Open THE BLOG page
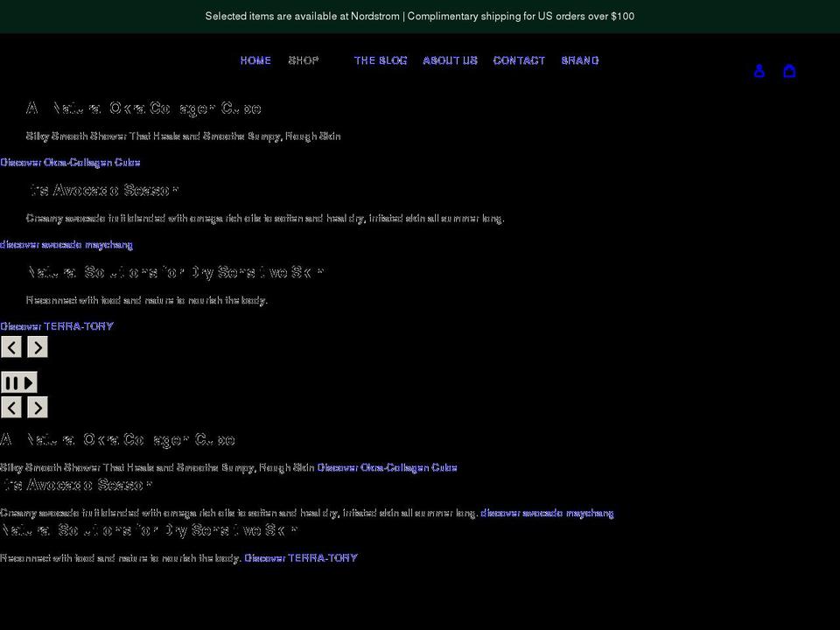 (381, 60)
